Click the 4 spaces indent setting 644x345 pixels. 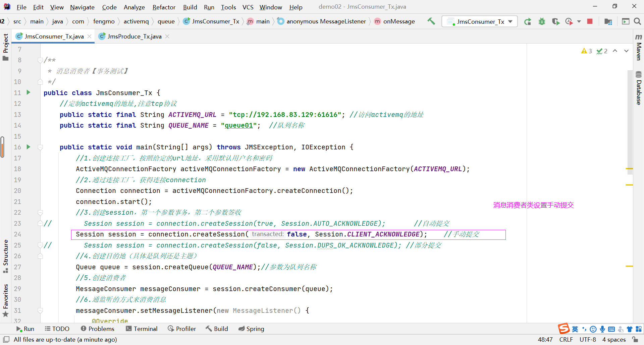point(614,339)
